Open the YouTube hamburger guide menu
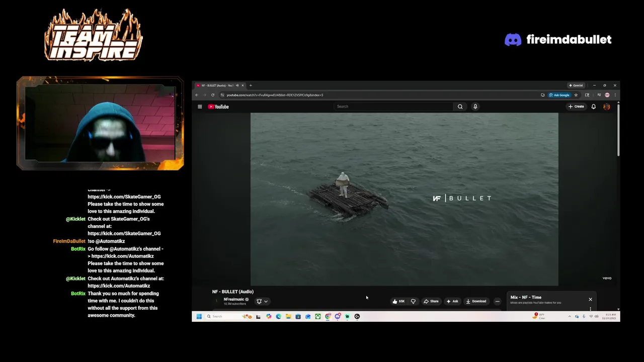 pos(200,107)
